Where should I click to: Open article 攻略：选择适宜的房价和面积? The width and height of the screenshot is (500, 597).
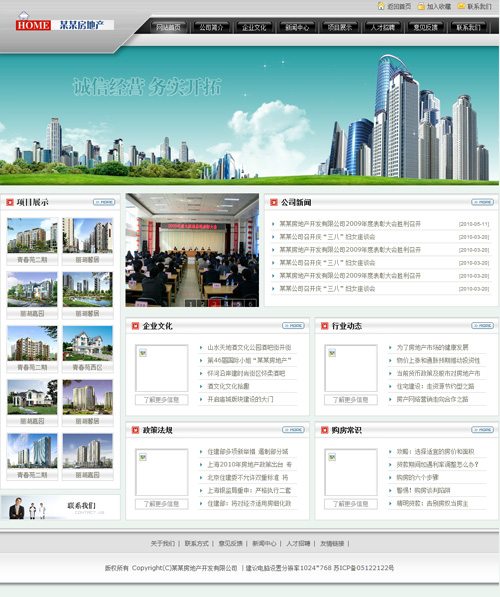tap(435, 452)
